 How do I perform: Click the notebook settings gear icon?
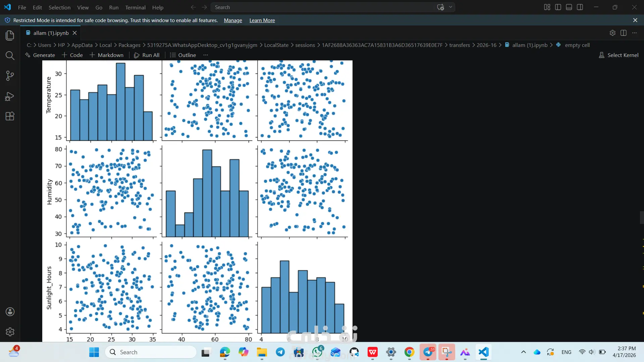click(x=612, y=33)
